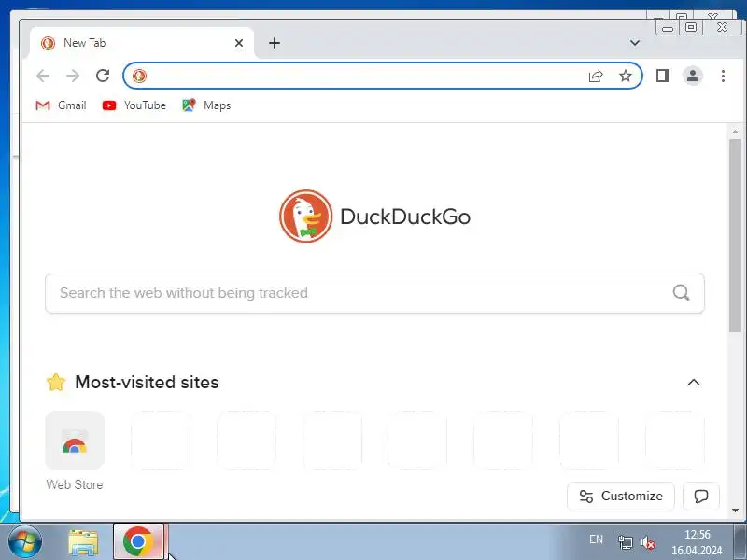747x560 pixels.
Task: Click the magnifier search icon
Action: (682, 292)
